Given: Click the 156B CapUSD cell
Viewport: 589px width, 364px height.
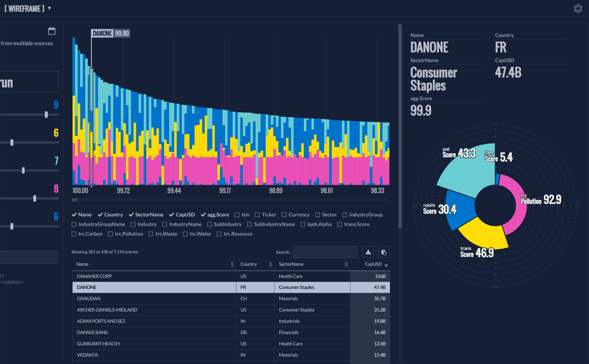Looking at the screenshot, I should pos(370,276).
